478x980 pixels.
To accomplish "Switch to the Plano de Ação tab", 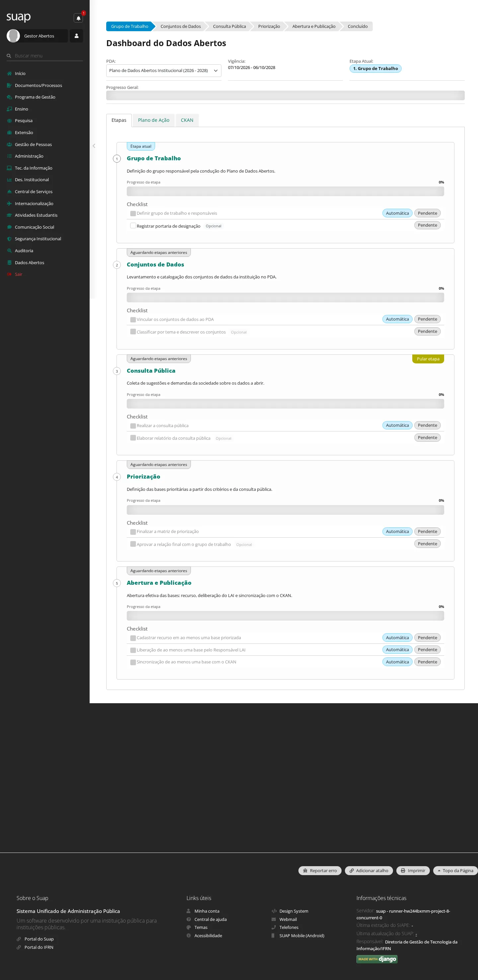I will pyautogui.click(x=153, y=120).
